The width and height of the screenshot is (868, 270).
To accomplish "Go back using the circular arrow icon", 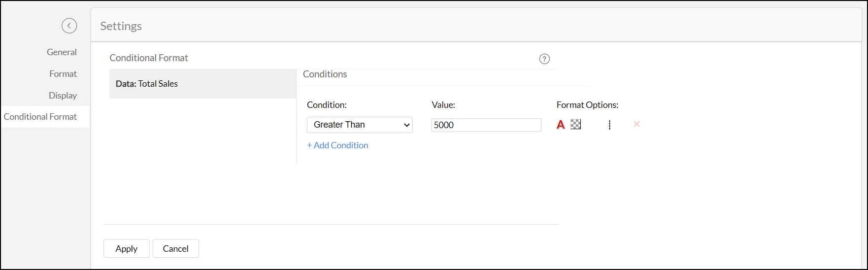I will [x=69, y=26].
